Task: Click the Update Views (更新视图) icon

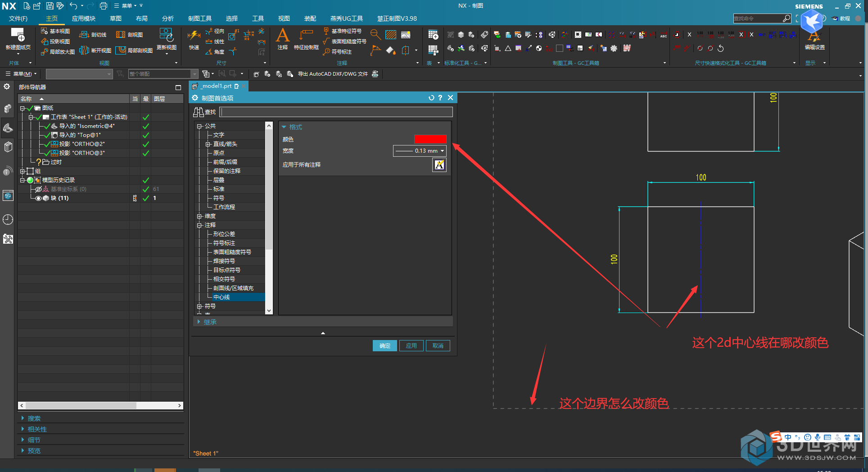Action: [x=166, y=34]
